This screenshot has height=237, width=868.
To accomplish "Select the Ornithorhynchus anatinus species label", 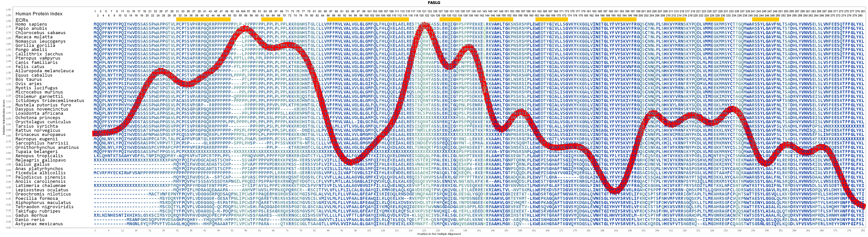I will click(x=47, y=147).
